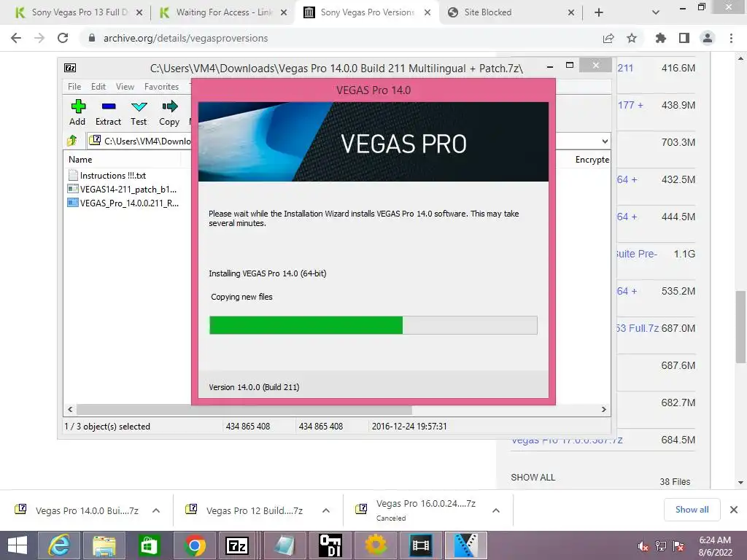The height and width of the screenshot is (560, 747).
Task: Click the installation progress bar
Action: pos(373,325)
